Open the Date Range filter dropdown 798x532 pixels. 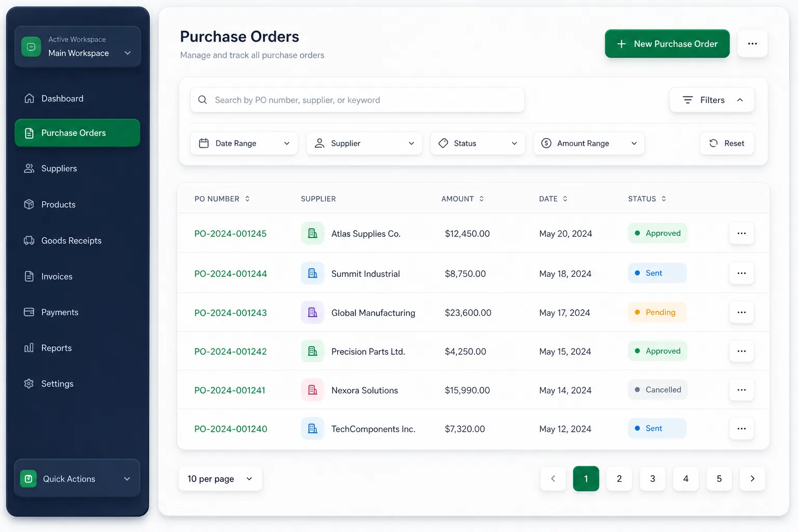click(244, 143)
